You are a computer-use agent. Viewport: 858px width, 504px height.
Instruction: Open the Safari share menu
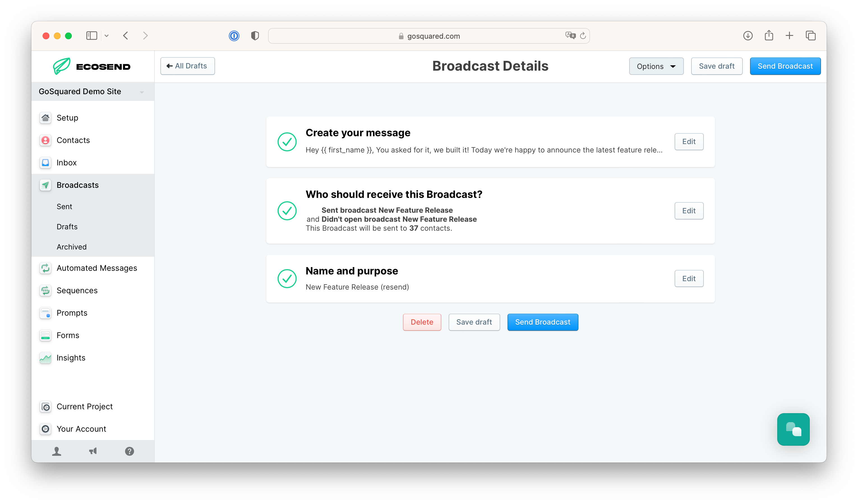pos(769,35)
